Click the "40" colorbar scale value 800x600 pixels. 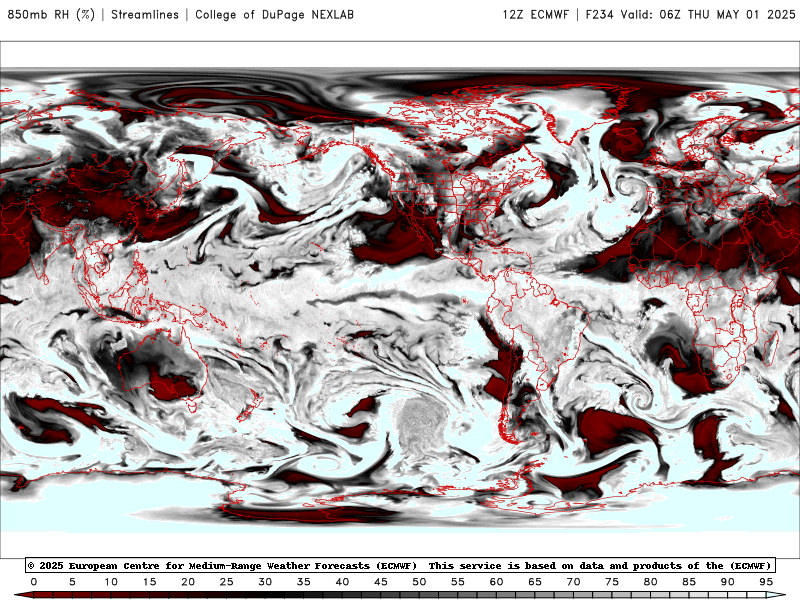point(342,582)
